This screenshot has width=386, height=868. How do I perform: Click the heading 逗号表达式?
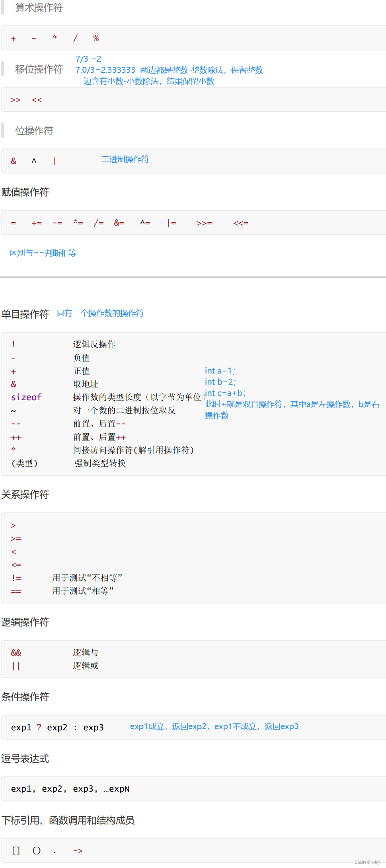coord(25,759)
